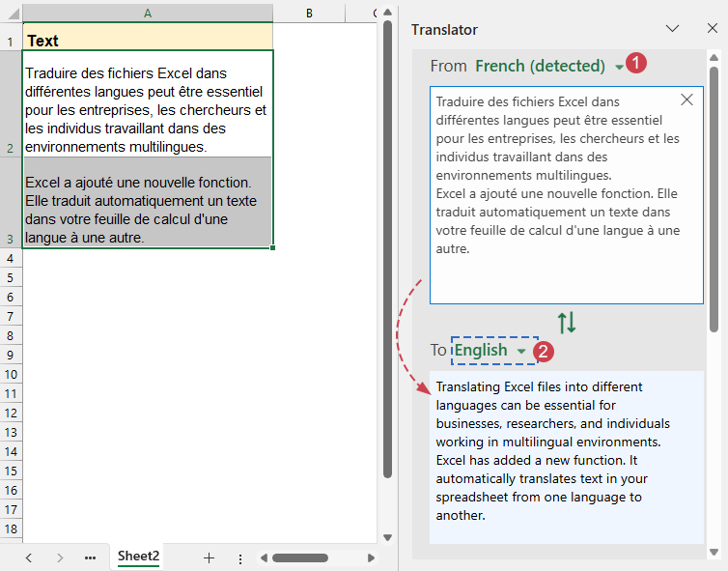Swap the From and To languages
The image size is (728, 571).
coord(567,323)
